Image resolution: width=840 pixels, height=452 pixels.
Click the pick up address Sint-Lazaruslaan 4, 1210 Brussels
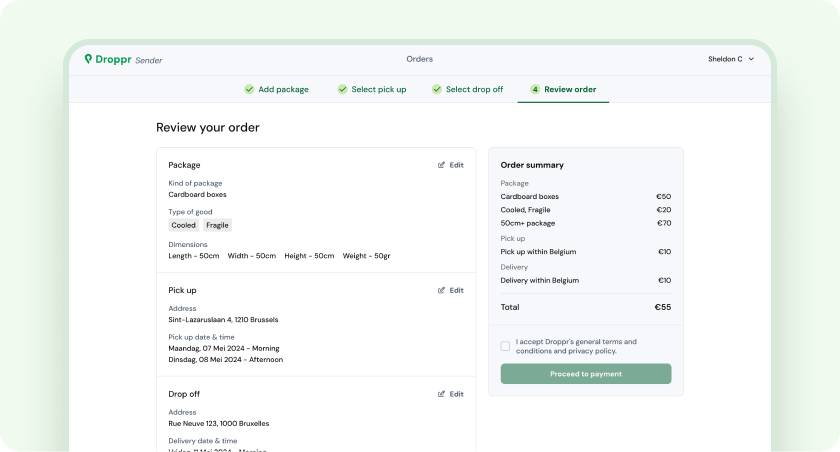pyautogui.click(x=223, y=320)
